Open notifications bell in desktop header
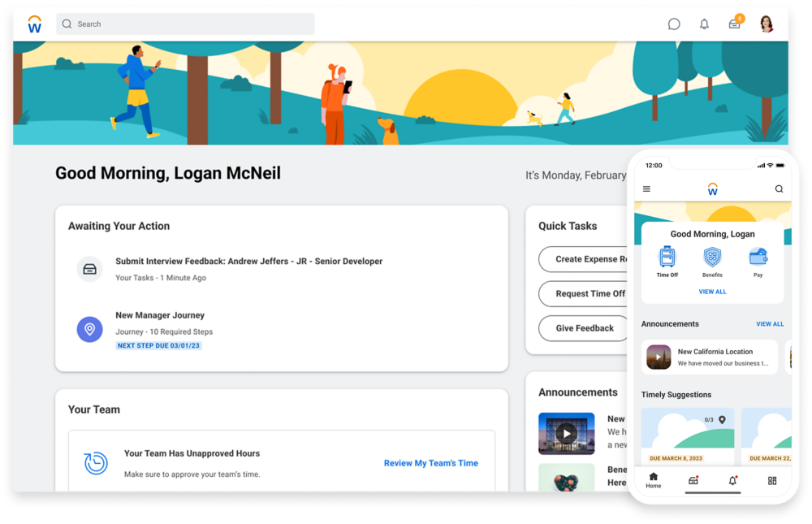 click(704, 24)
